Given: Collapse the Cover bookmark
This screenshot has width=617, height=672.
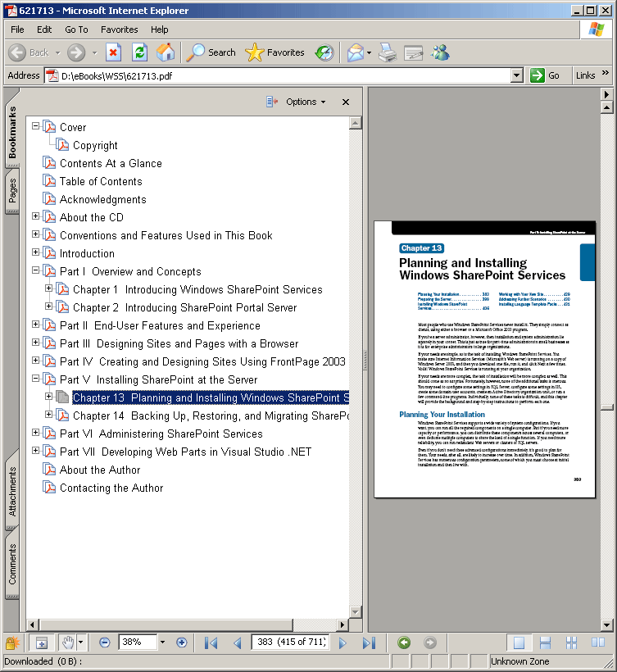Looking at the screenshot, I should tap(36, 126).
